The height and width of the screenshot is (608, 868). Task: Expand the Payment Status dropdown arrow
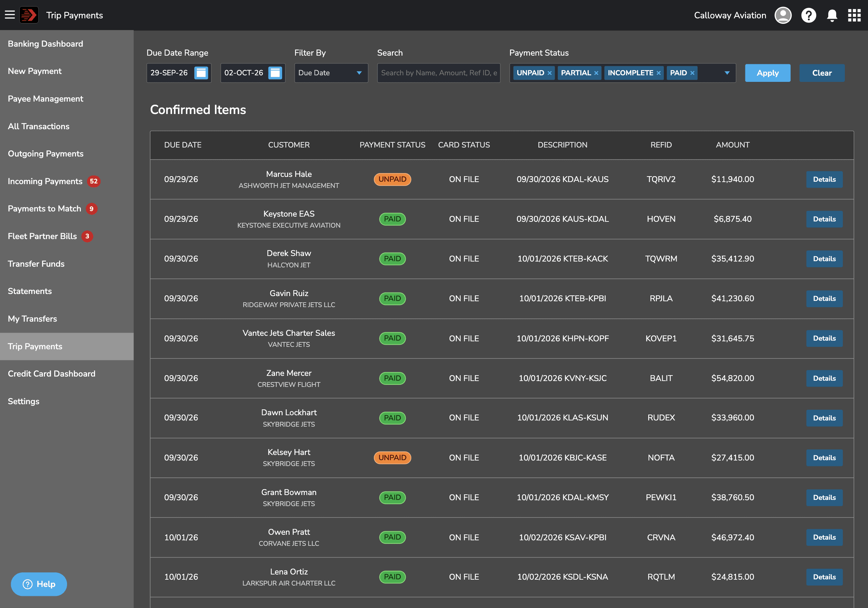[727, 73]
